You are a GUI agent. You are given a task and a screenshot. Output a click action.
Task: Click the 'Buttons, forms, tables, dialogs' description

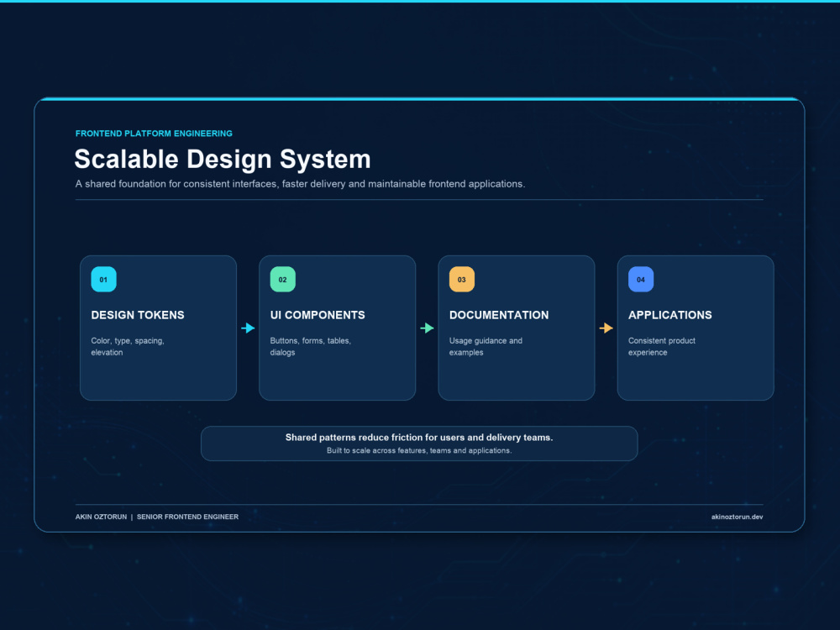[311, 347]
